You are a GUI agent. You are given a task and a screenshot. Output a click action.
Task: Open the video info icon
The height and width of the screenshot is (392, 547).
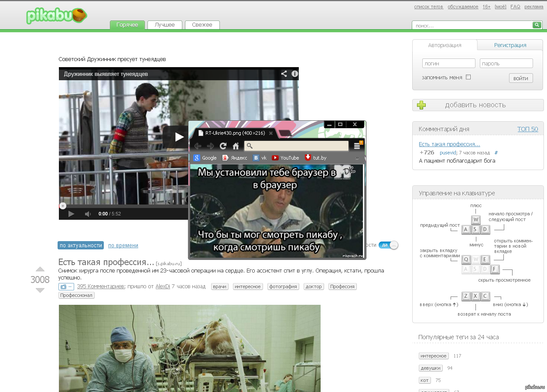coord(295,74)
